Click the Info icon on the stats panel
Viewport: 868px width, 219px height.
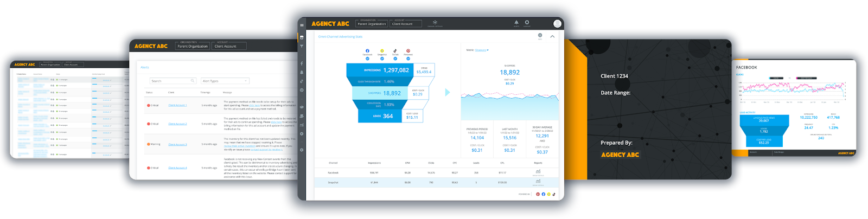[x=540, y=35]
